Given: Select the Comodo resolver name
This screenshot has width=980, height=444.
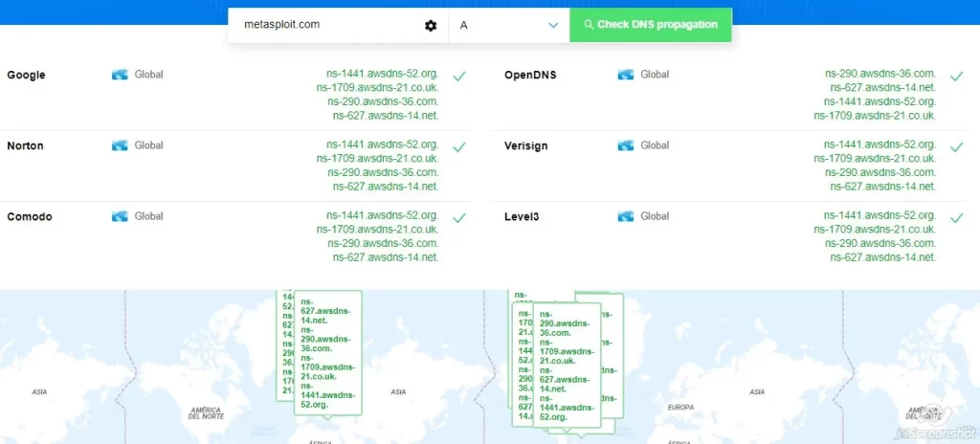Looking at the screenshot, I should [x=30, y=216].
